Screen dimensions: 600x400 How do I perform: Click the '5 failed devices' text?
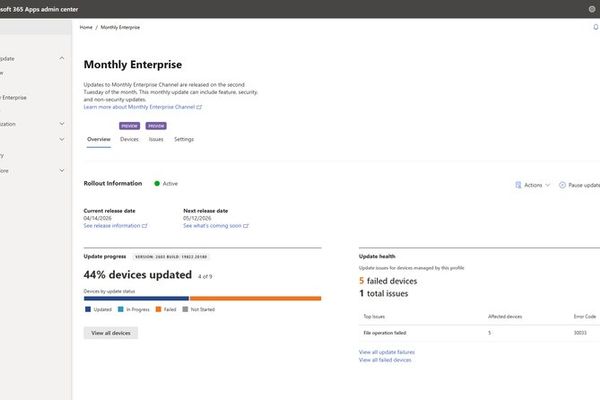click(388, 281)
